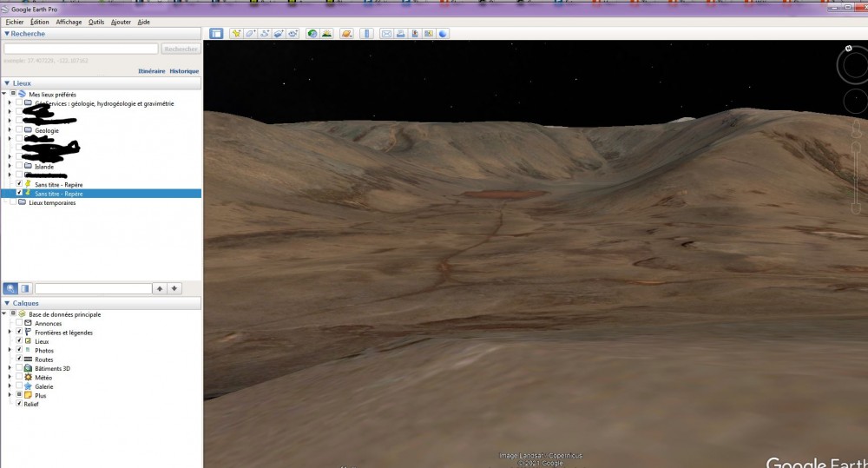Viewport: 868px width, 468px height.
Task: Open the historical imagery clock icon
Action: tap(312, 34)
